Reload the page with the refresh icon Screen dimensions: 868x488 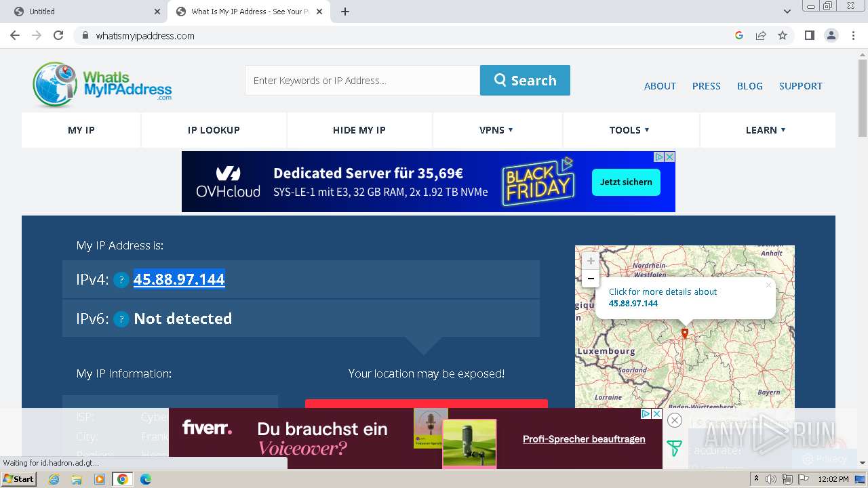pos(58,35)
